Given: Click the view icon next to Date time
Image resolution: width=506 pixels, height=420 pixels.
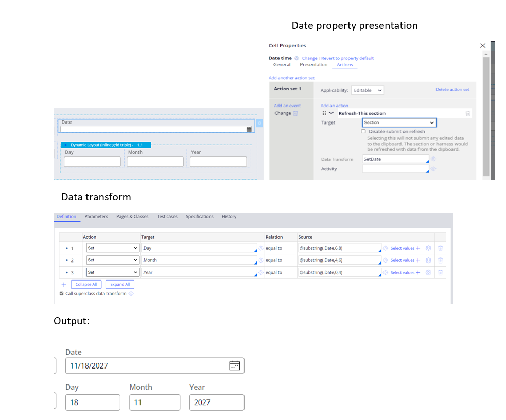Looking at the screenshot, I should 296,58.
